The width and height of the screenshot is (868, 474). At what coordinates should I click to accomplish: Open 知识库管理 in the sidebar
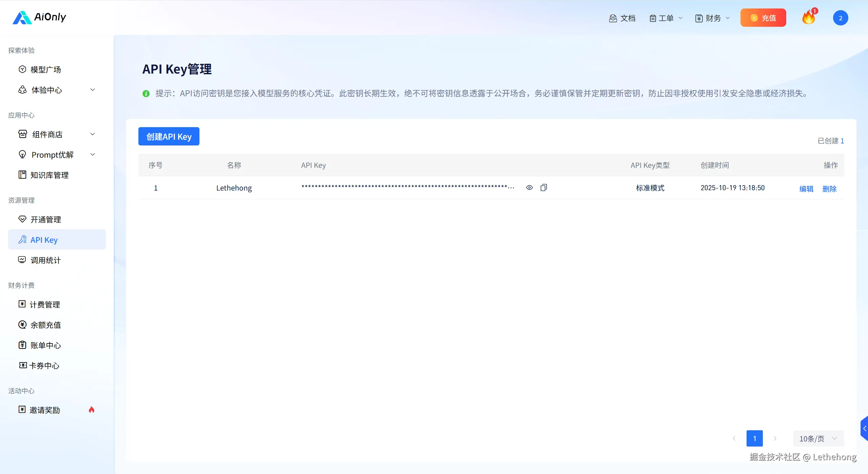pyautogui.click(x=49, y=175)
